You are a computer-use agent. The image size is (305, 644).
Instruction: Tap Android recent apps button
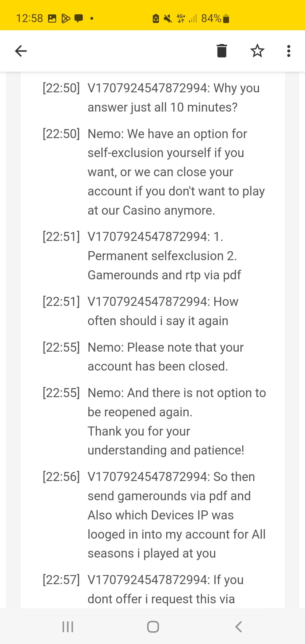coord(67,626)
